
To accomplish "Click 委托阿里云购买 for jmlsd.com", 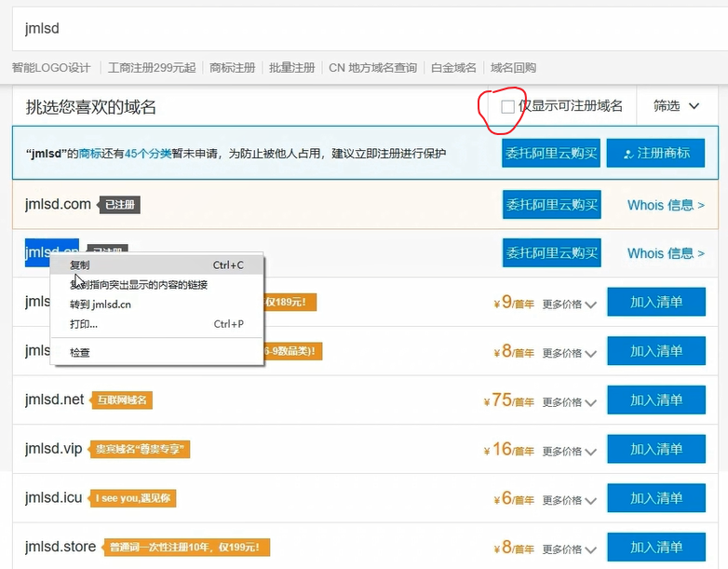I will [x=551, y=205].
